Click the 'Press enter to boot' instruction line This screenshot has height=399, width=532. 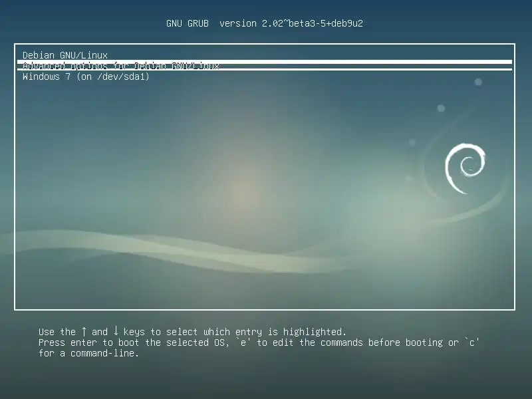tap(259, 342)
